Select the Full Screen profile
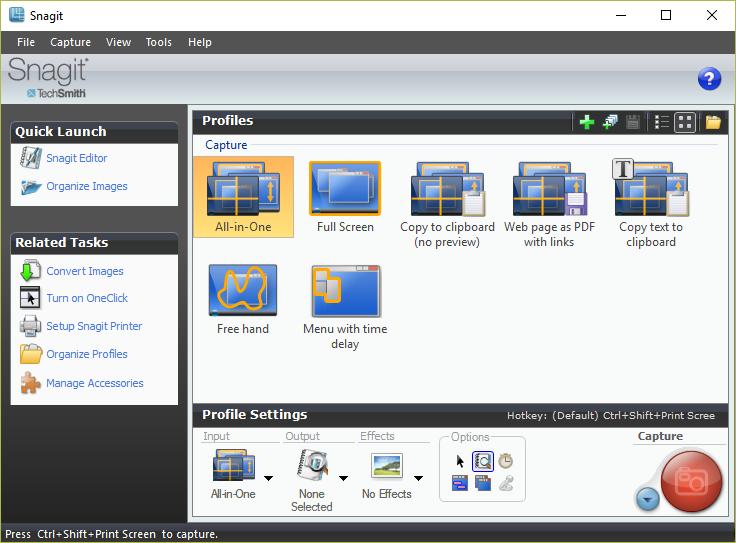 345,197
